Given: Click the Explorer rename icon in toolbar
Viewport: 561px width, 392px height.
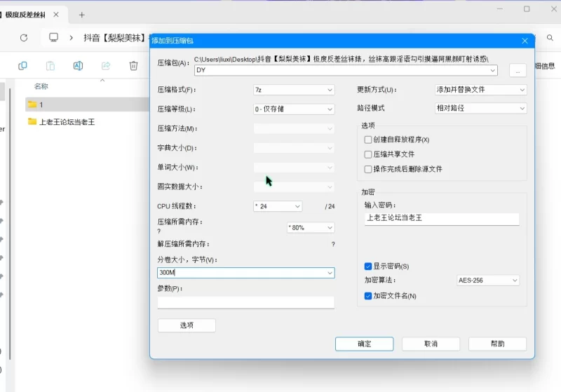Looking at the screenshot, I should coord(78,66).
